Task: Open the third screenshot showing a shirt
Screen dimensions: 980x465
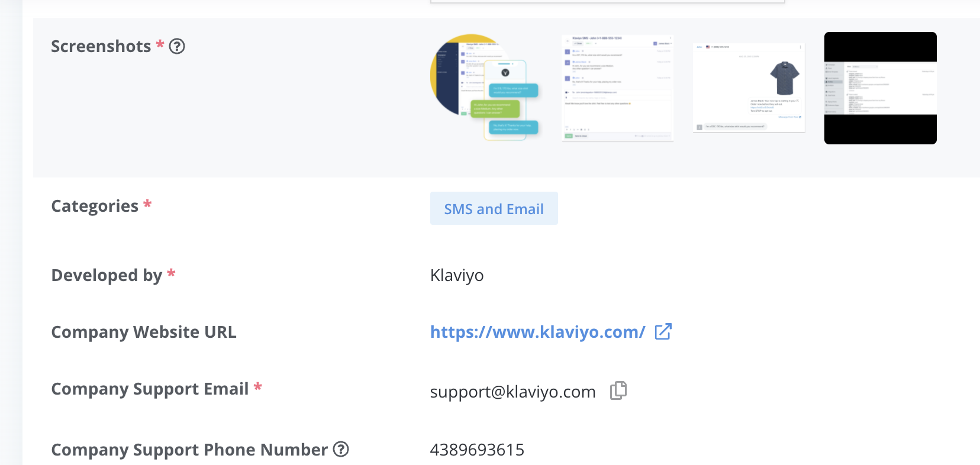Action: tap(749, 88)
